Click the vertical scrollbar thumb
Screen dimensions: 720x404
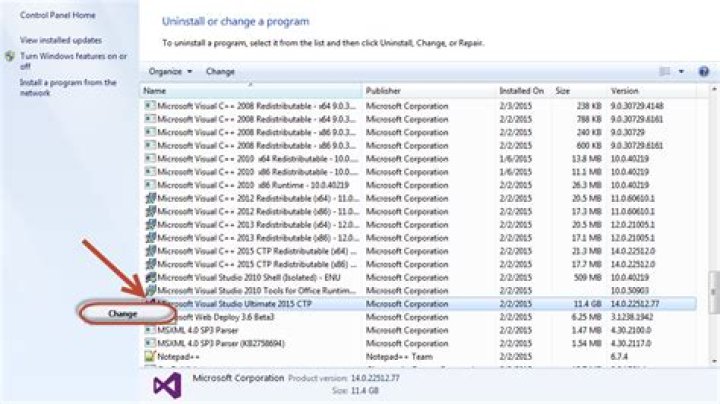(x=714, y=292)
